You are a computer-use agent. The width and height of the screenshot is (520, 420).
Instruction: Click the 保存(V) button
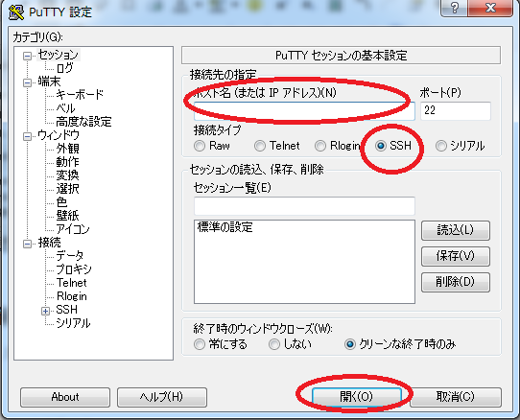(x=456, y=256)
